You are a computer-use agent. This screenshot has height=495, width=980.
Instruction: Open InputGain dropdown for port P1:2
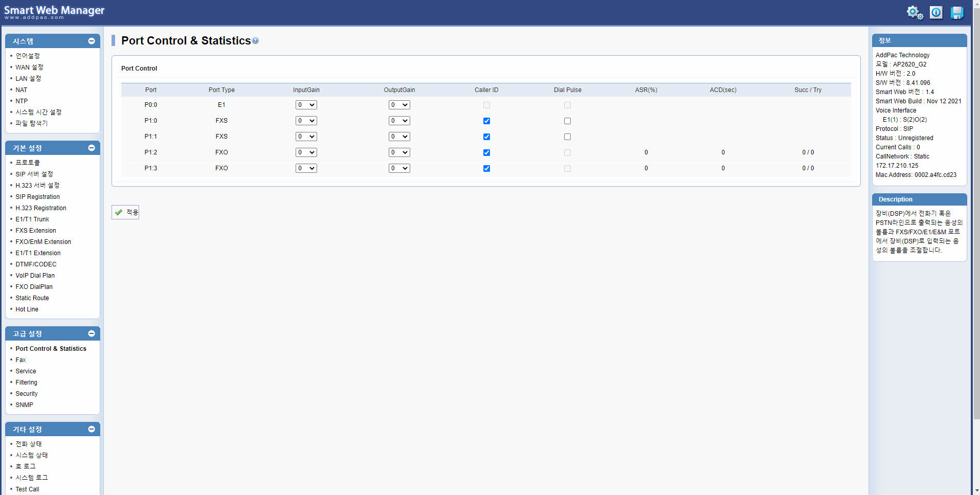306,152
